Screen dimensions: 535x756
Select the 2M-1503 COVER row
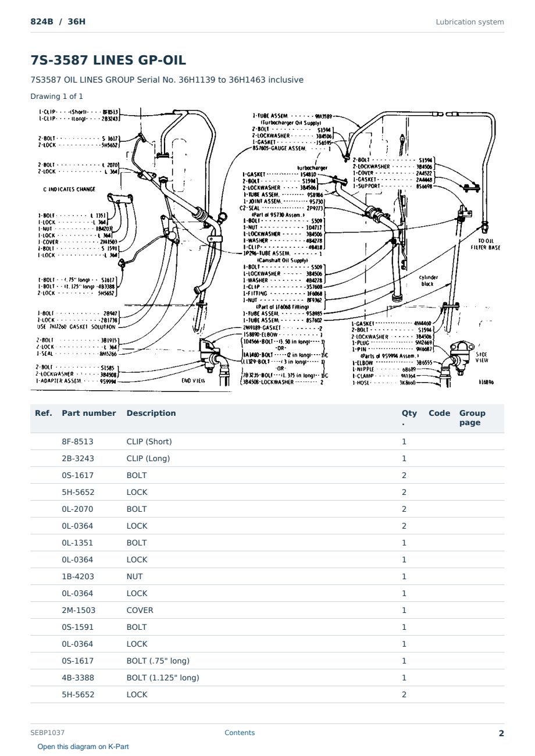267,610
